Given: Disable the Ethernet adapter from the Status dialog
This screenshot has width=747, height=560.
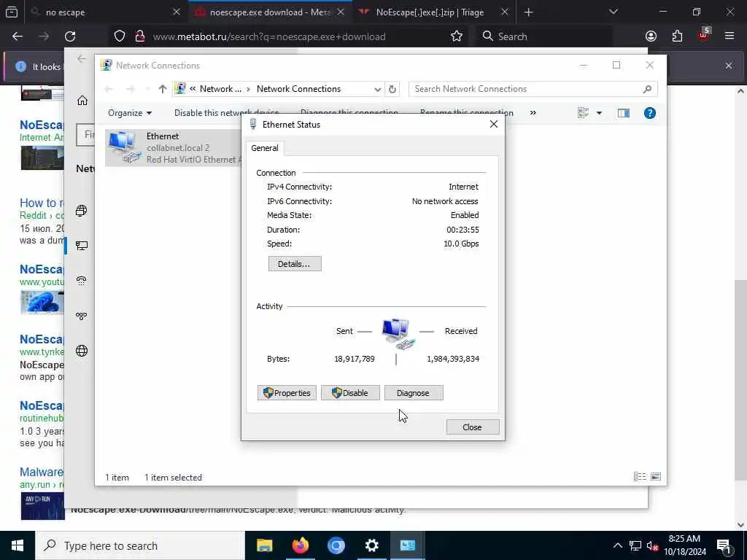Looking at the screenshot, I should 350,393.
